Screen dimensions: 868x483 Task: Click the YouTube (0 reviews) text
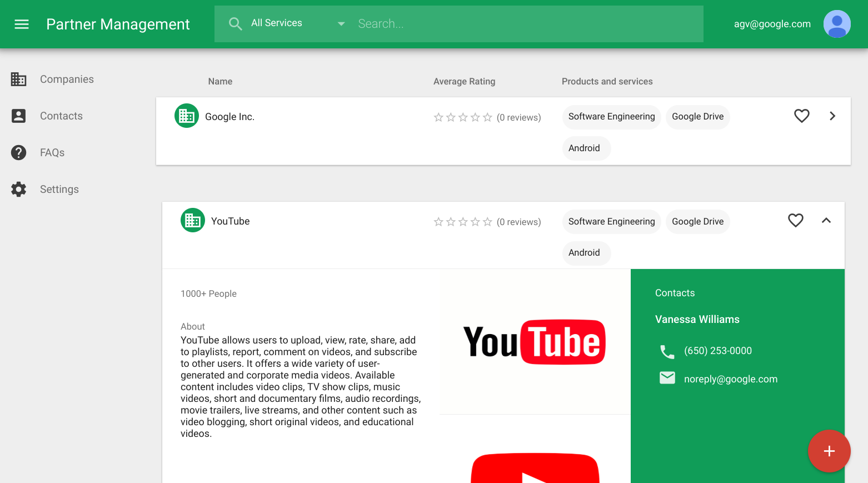[518, 222]
